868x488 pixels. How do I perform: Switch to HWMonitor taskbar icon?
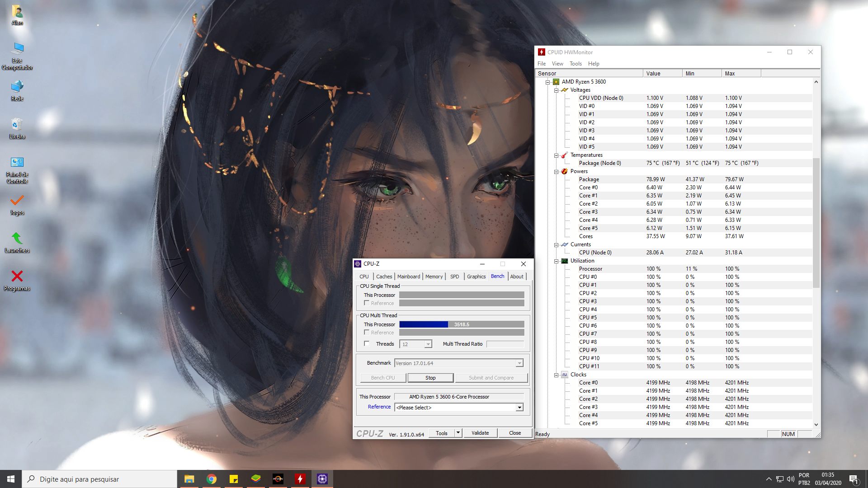[x=300, y=479]
